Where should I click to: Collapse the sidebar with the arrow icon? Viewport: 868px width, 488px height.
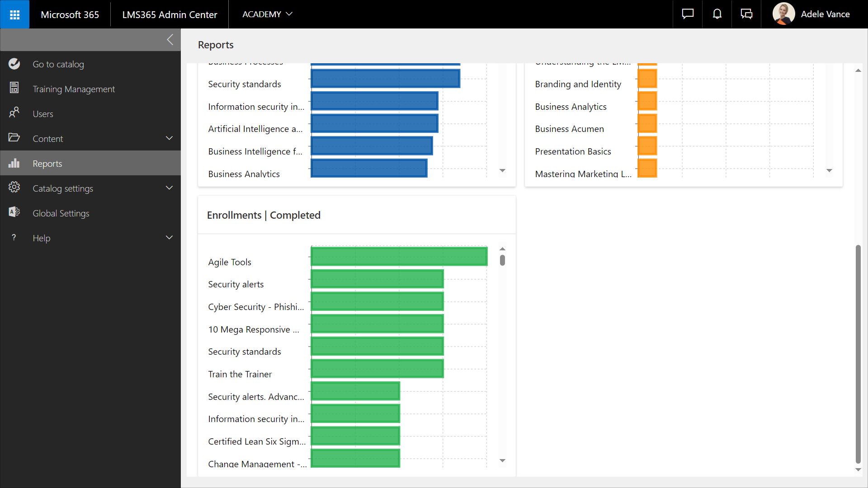(170, 40)
